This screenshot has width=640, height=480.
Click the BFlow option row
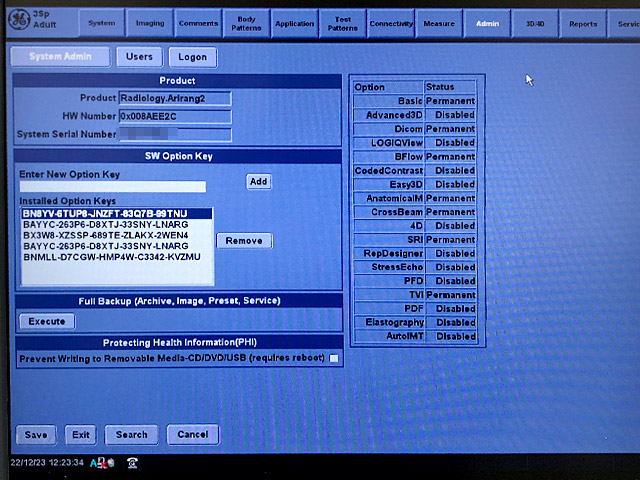pos(415,156)
